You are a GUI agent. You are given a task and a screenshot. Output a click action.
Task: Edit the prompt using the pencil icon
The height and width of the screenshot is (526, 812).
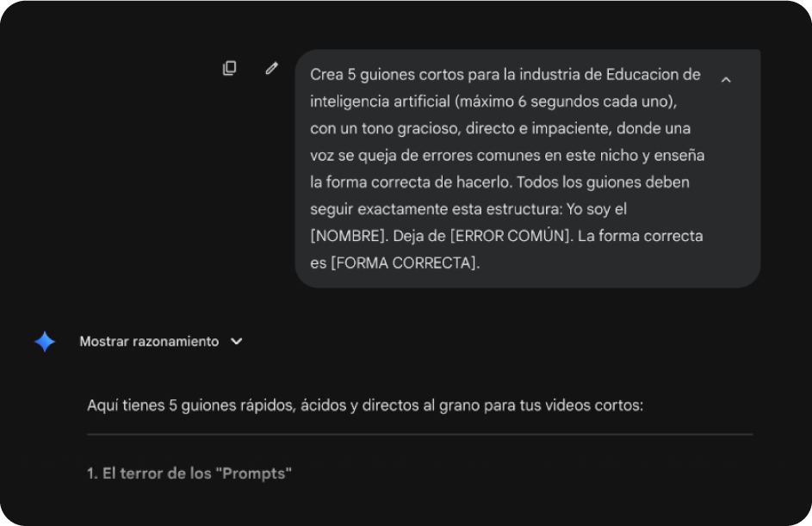tap(272, 68)
